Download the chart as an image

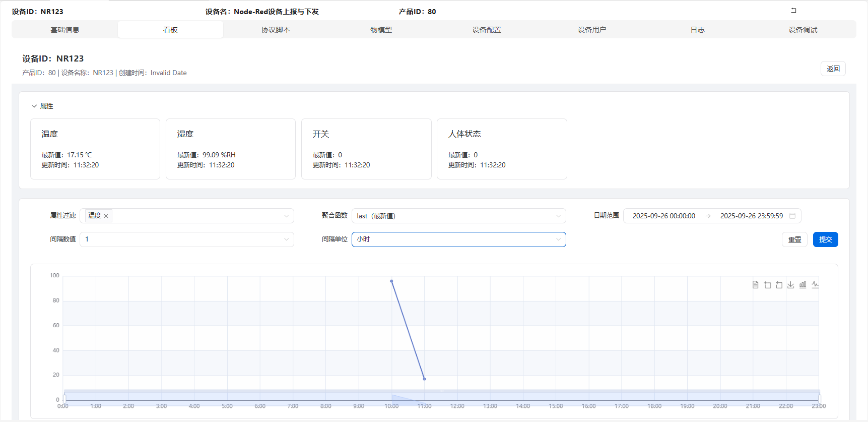coord(791,285)
